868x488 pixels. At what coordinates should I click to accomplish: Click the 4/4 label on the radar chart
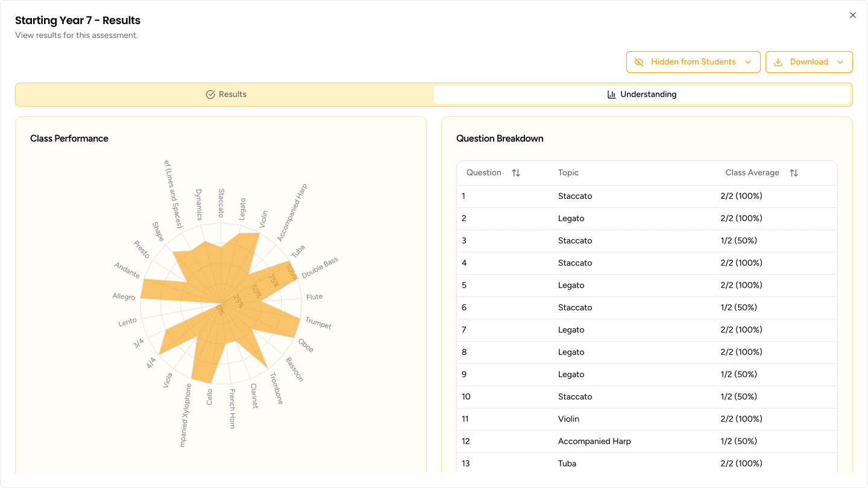pos(151,363)
